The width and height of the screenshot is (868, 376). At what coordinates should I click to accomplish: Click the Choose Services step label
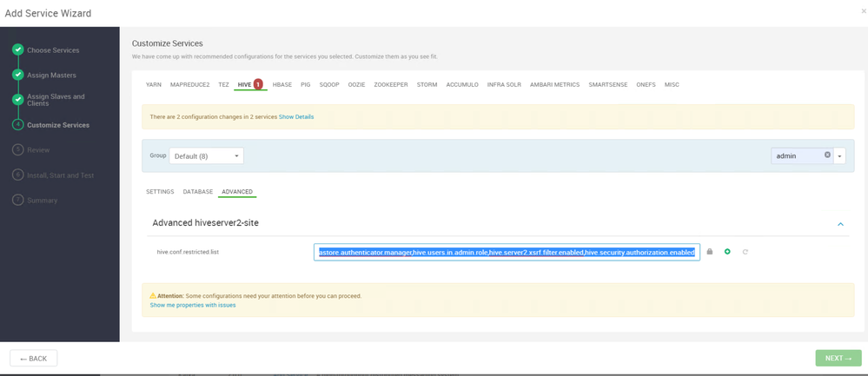coord(53,50)
